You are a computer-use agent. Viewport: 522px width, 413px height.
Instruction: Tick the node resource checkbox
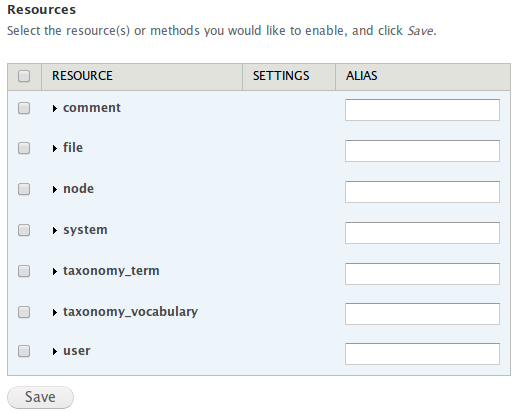(24, 189)
